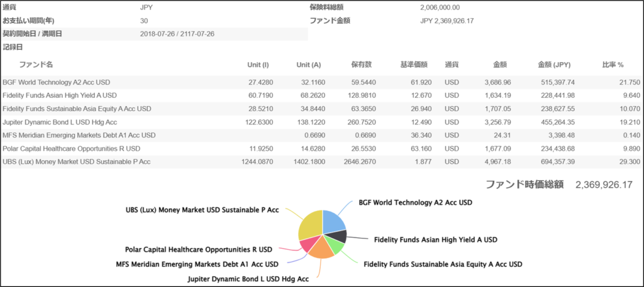Select Fidelity Funds Asian High Yield A USD row name
This screenshot has height=287, width=644.
coord(60,95)
